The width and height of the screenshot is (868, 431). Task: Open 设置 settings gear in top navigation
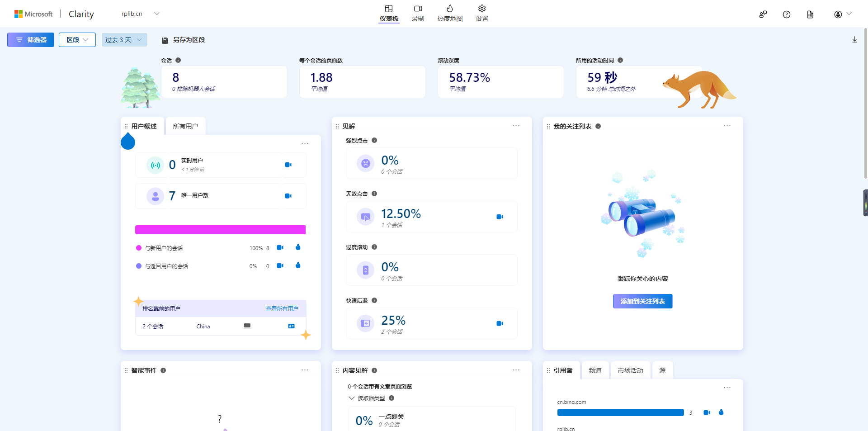pos(481,13)
